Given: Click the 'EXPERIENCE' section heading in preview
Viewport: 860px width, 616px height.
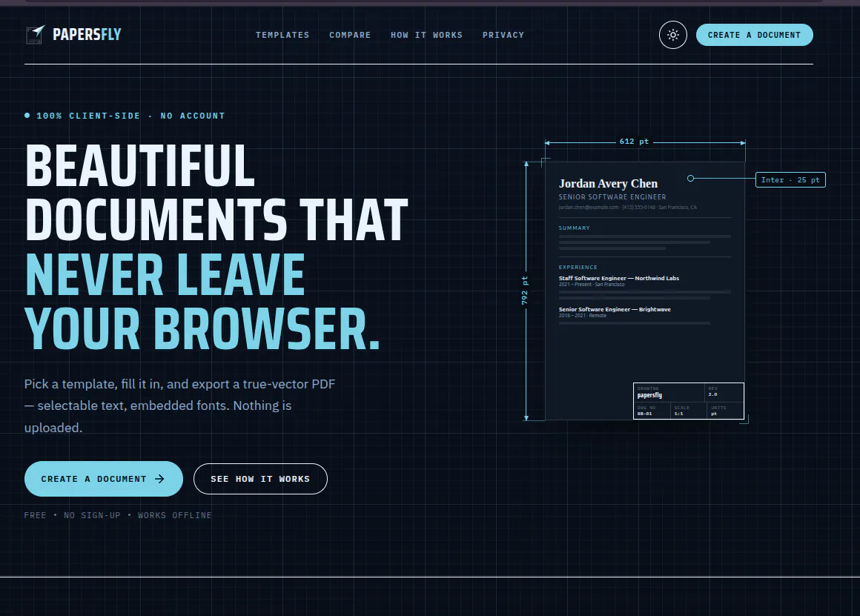Looking at the screenshot, I should (578, 267).
